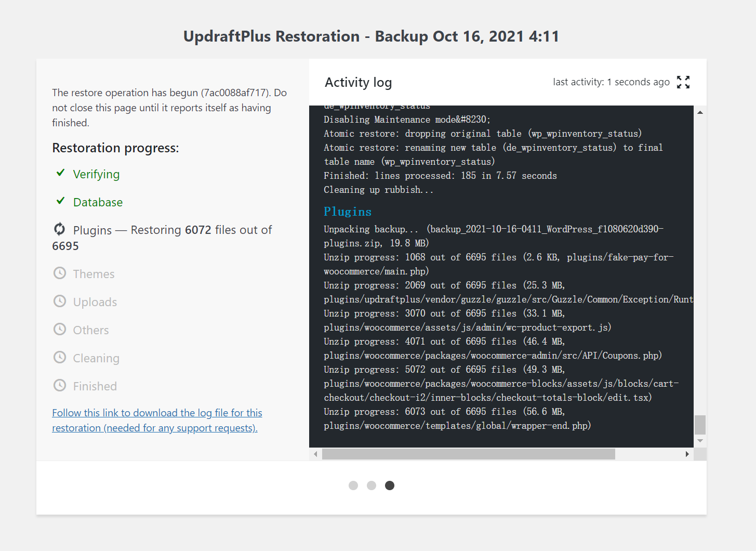Image resolution: width=756 pixels, height=551 pixels.
Task: Click 'The restore operation has begun' notice
Action: (169, 108)
